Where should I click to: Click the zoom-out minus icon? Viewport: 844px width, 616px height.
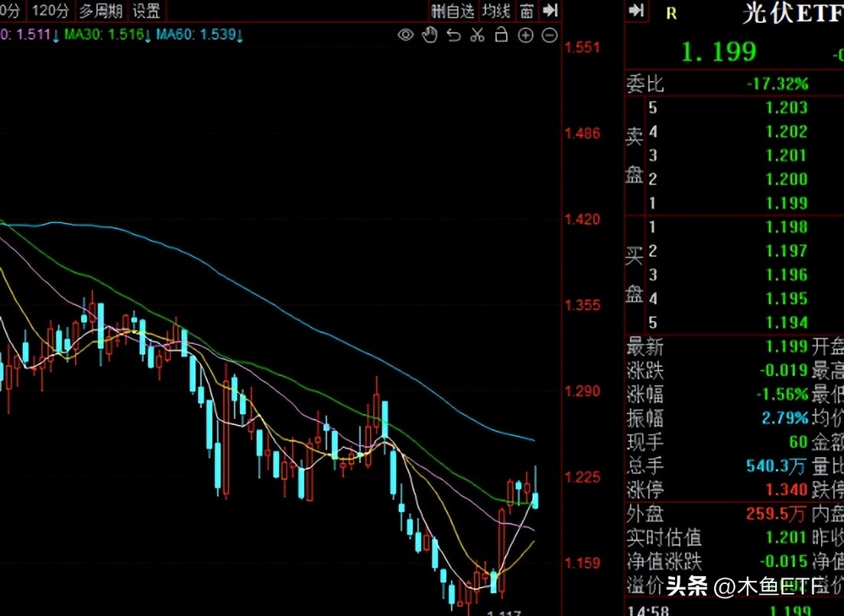pyautogui.click(x=550, y=34)
